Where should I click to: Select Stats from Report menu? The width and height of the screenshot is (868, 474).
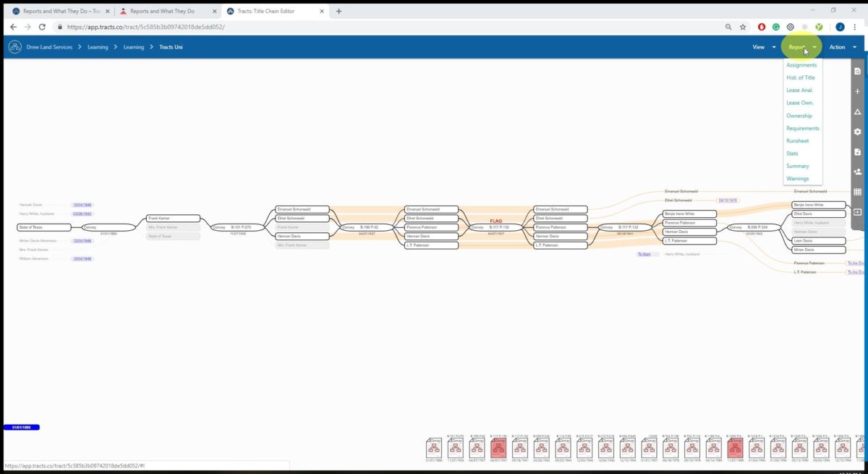792,153
